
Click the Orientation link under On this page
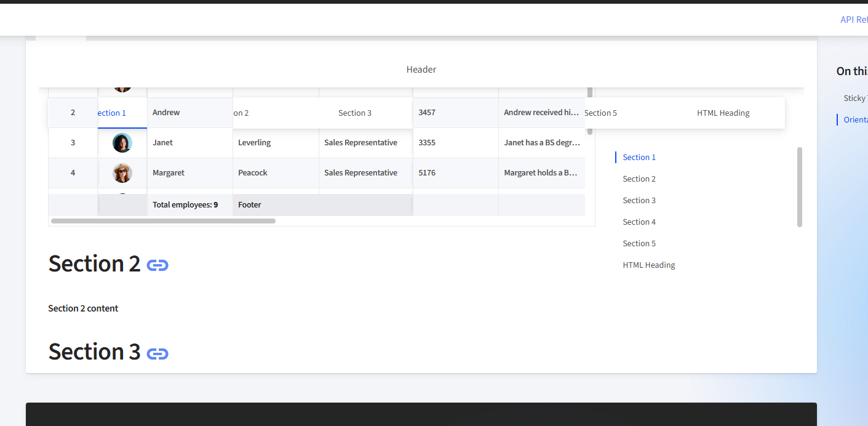click(x=855, y=120)
